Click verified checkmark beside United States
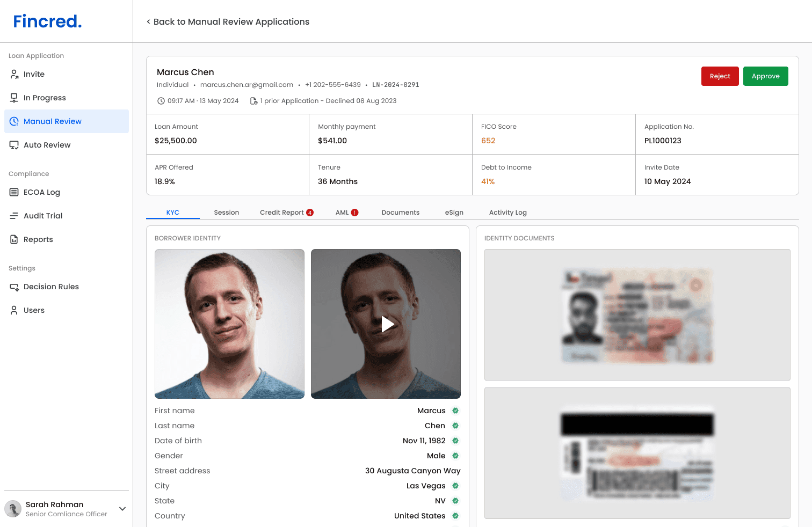The height and width of the screenshot is (527, 812). click(455, 516)
